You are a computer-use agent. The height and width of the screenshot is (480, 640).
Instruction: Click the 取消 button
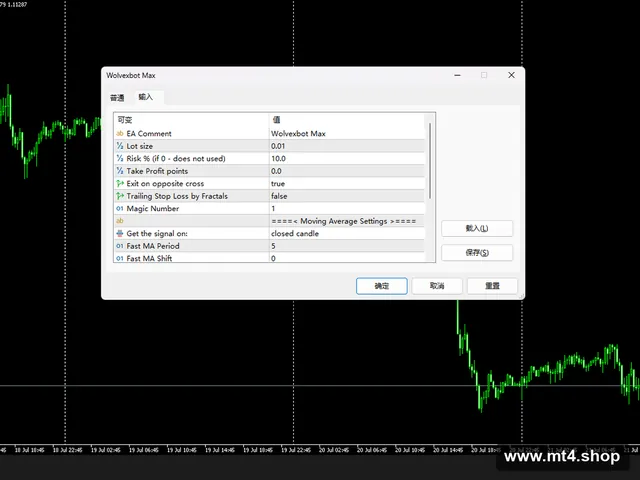(437, 286)
